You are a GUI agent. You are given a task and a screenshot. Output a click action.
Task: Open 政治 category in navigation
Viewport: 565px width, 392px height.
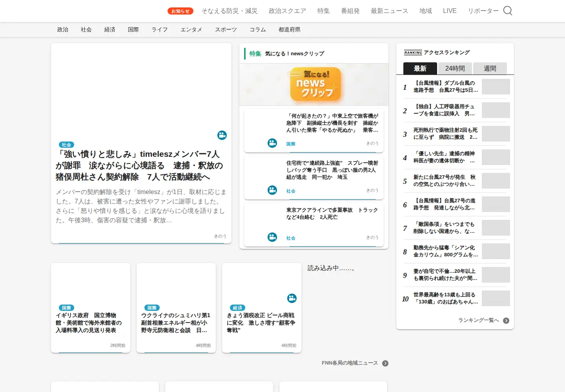pos(63,30)
